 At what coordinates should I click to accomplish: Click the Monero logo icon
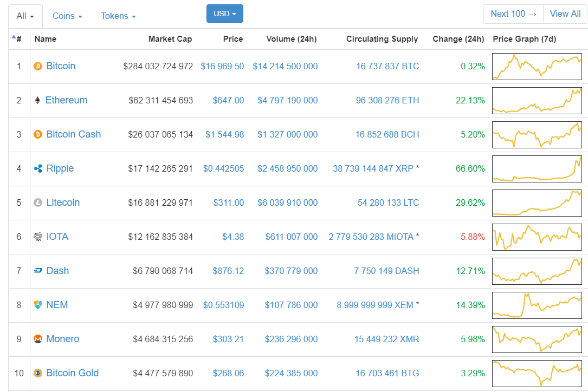point(38,339)
